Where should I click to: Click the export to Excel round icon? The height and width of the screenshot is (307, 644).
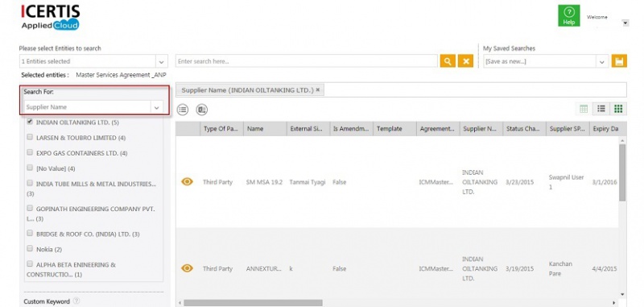pos(202,110)
